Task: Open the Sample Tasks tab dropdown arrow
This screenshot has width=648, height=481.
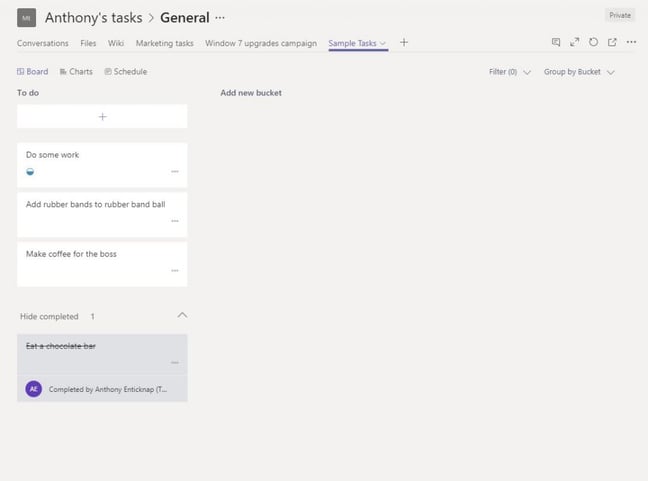Action: click(383, 44)
